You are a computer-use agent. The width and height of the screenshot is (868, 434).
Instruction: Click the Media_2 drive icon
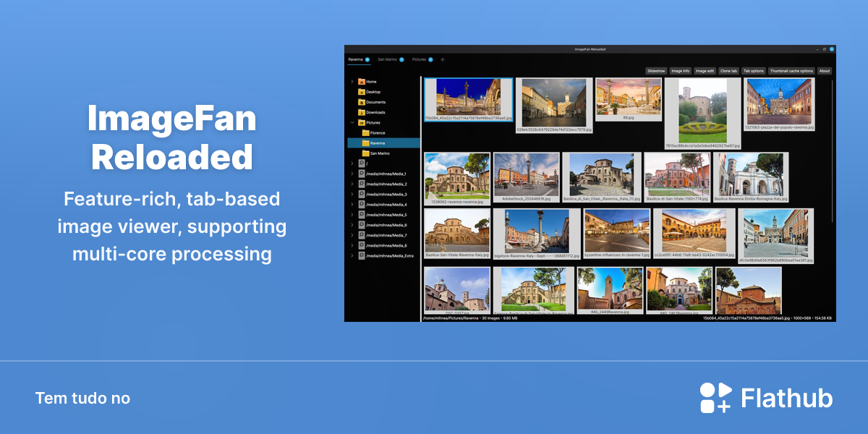pos(362,184)
